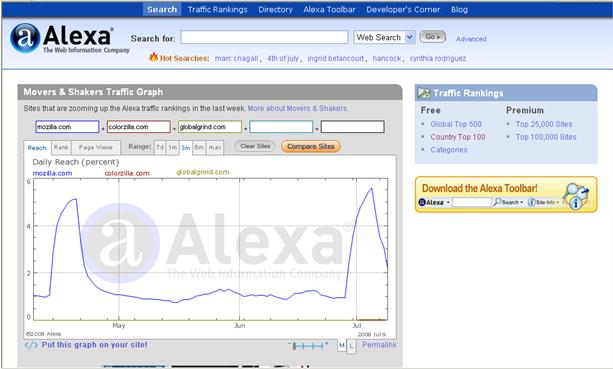This screenshot has width=613, height=369.
Task: Open More about Movers & Shakers link
Action: click(298, 108)
